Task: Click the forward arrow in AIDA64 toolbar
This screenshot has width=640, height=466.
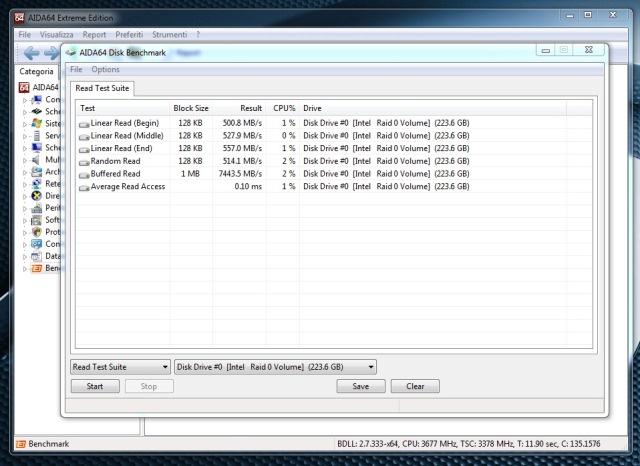Action: pyautogui.click(x=51, y=53)
